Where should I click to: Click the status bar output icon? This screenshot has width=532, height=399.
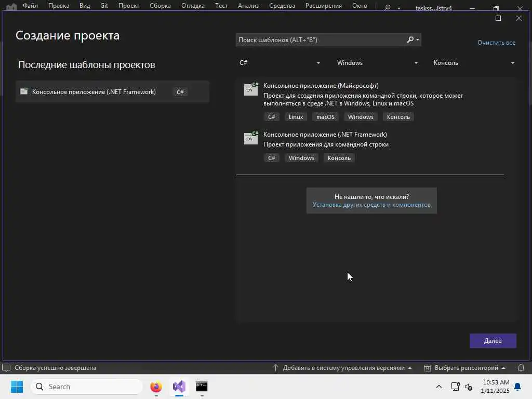tap(6, 368)
